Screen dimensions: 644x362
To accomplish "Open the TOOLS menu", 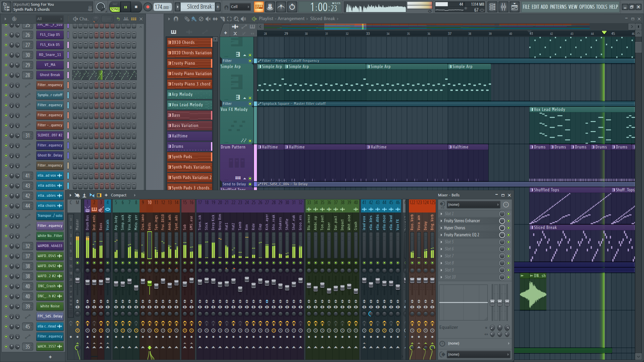I will tap(602, 7).
